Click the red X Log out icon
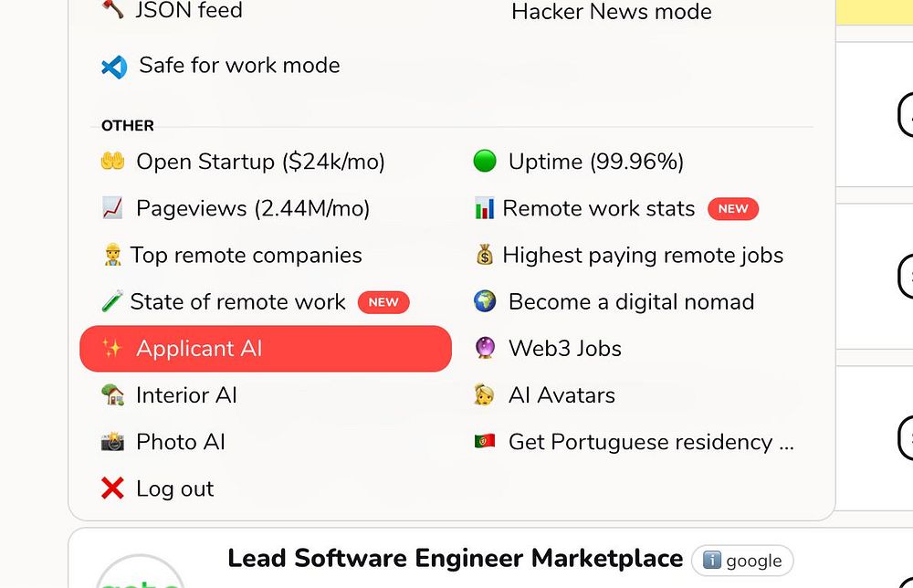The image size is (913, 588). [x=112, y=488]
